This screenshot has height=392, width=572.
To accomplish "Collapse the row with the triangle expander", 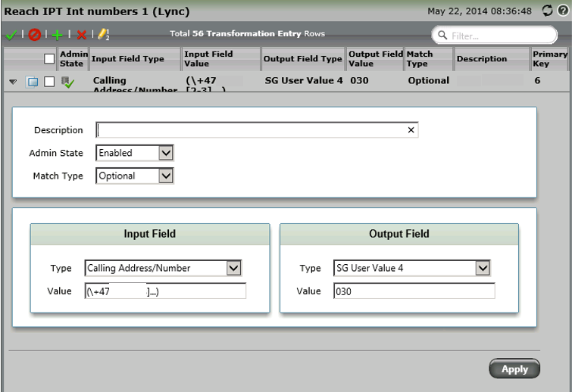I will click(13, 82).
